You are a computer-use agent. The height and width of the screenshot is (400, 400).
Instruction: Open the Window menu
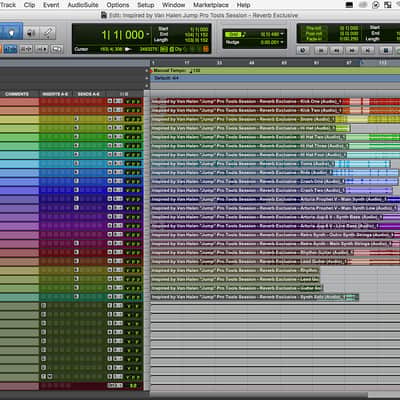pos(174,5)
